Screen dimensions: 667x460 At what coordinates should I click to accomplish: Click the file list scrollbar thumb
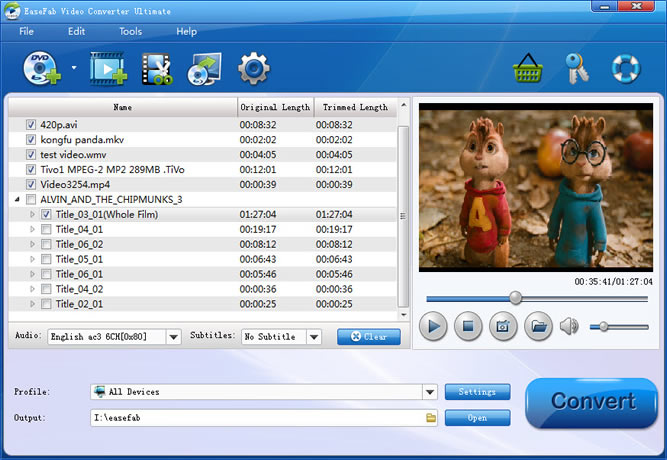403,216
